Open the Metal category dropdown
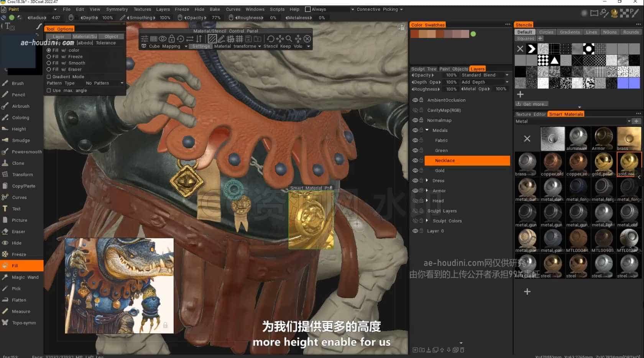 click(x=573, y=121)
